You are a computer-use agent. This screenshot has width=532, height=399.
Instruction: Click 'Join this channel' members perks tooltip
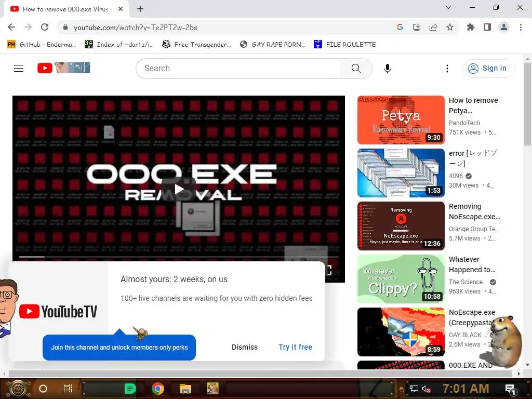[x=119, y=348]
